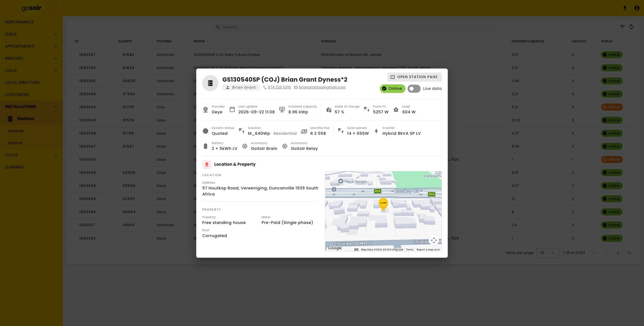Click the Provider globe icon
The width and height of the screenshot is (644, 326).
(x=206, y=110)
